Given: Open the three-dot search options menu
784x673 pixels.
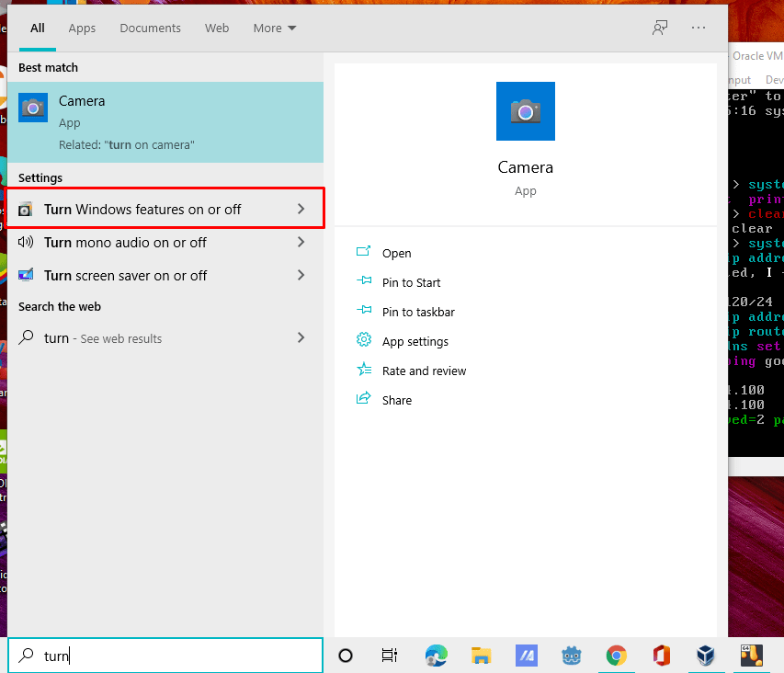Looking at the screenshot, I should click(699, 28).
